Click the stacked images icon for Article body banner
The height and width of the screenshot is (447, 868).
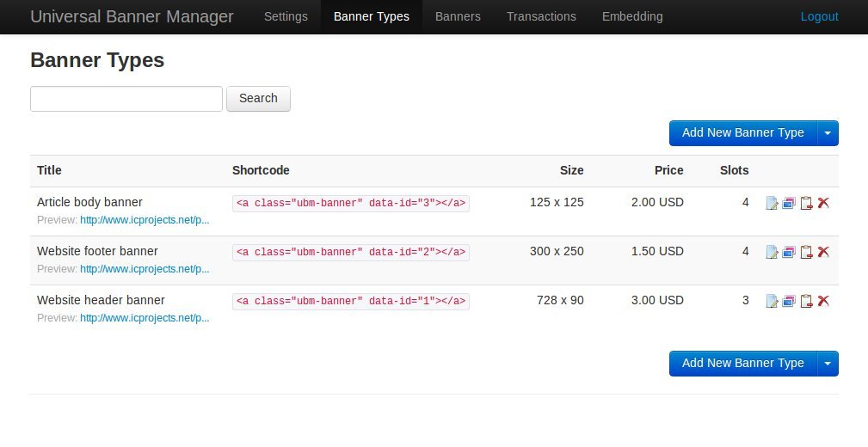tap(789, 204)
